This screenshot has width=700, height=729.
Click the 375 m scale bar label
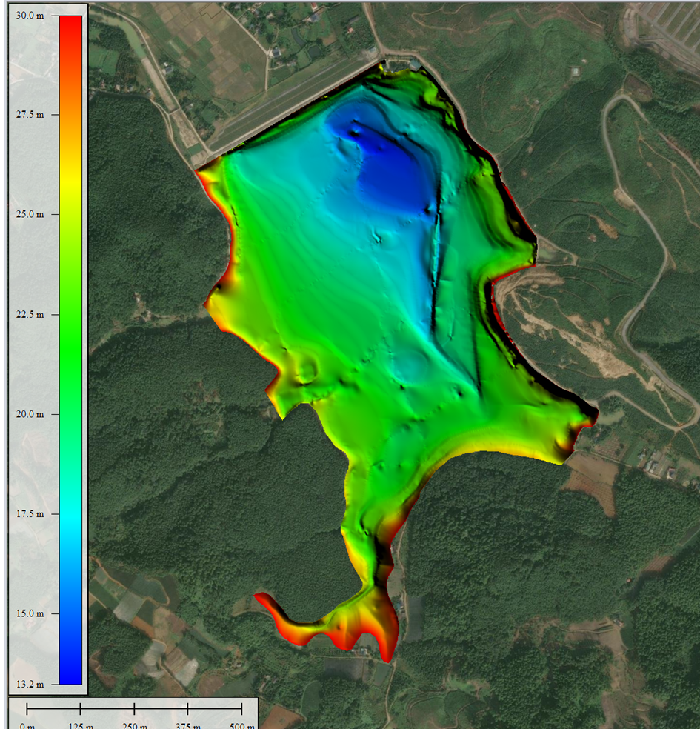click(x=188, y=725)
